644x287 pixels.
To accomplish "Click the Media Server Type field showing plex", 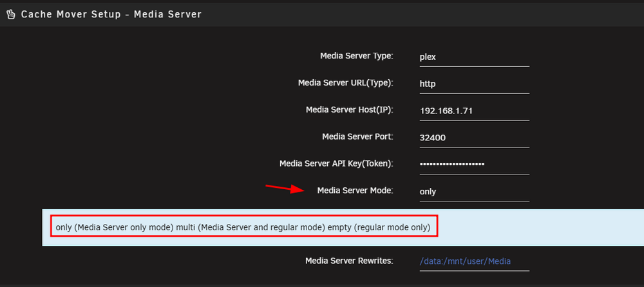I will (475, 57).
